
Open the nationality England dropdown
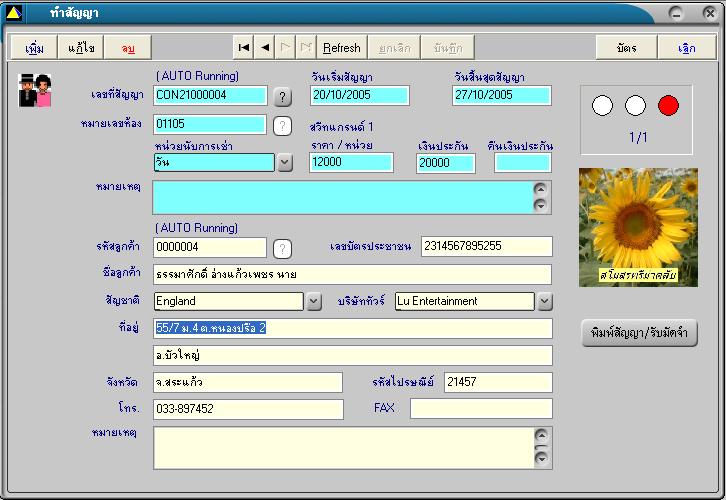point(313,301)
